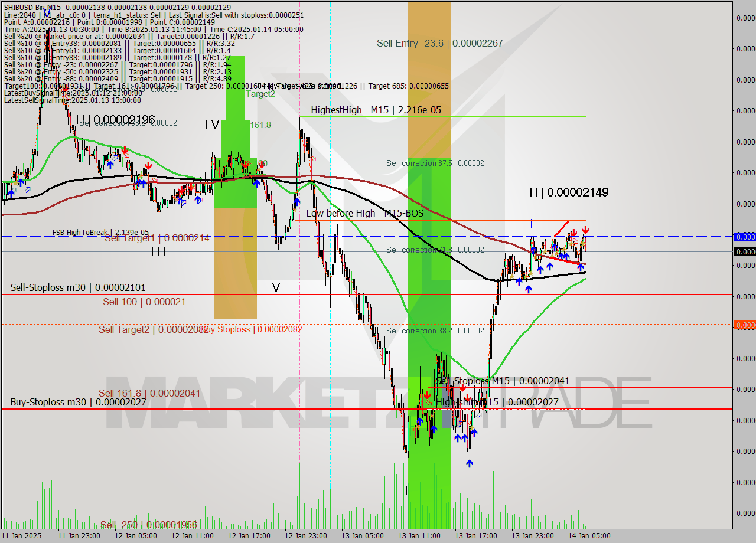Click the '11 Jan 2025' time axis label
Image resolution: width=756 pixels, height=543 pixels.
(22, 535)
